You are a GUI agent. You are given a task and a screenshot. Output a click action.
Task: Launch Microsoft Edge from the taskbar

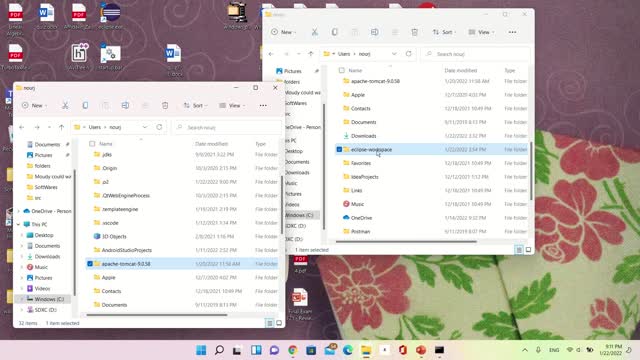(x=348, y=350)
